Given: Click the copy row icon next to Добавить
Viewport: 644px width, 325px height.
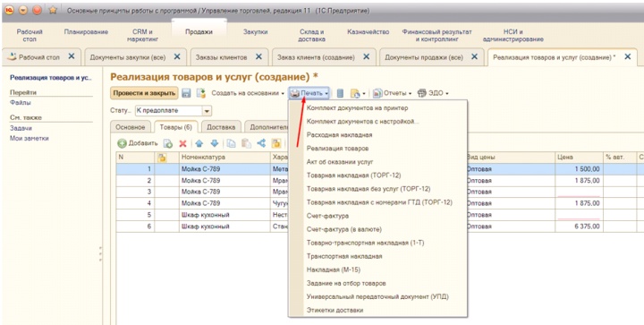Looking at the screenshot, I should coord(168,143).
